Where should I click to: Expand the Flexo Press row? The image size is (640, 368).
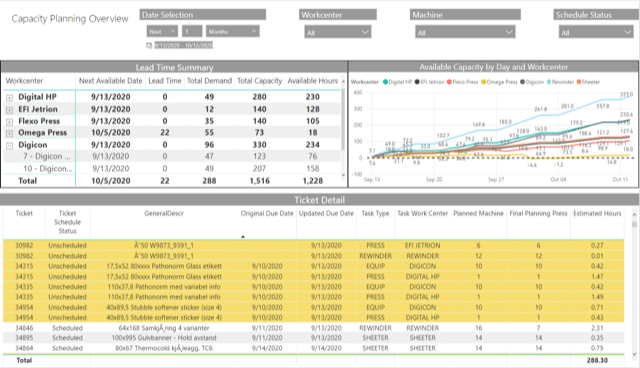(9, 122)
